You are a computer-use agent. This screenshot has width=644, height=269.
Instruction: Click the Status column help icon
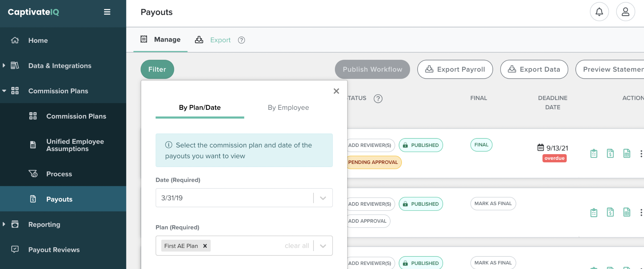[378, 98]
